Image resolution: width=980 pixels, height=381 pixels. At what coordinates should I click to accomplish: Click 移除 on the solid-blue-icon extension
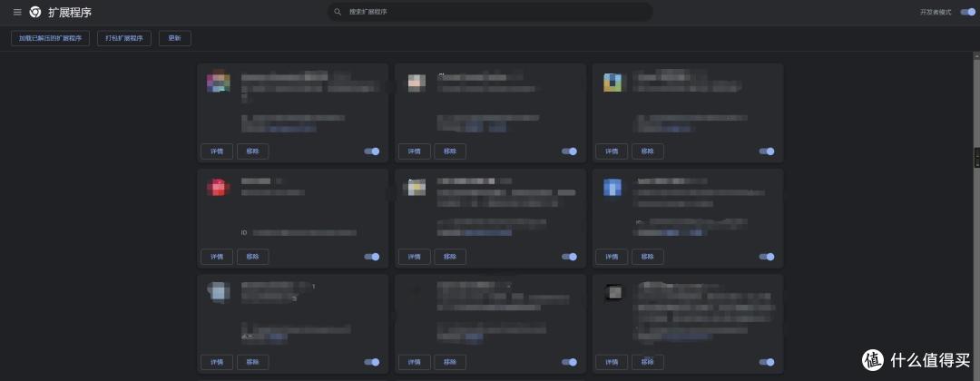pos(648,257)
